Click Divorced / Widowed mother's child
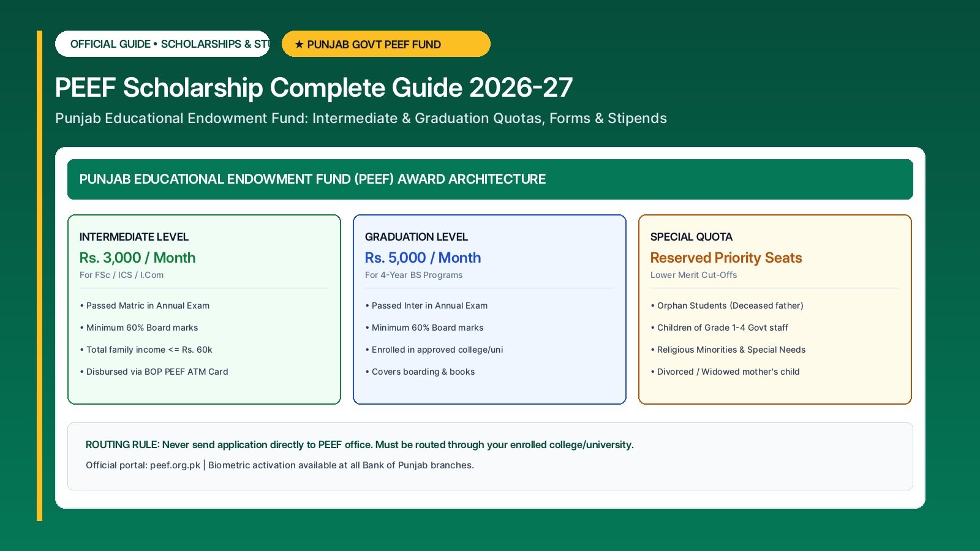 [725, 372]
